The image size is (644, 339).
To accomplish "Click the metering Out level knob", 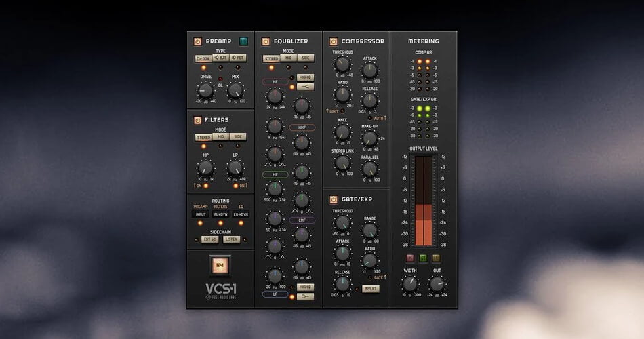I will 437,284.
